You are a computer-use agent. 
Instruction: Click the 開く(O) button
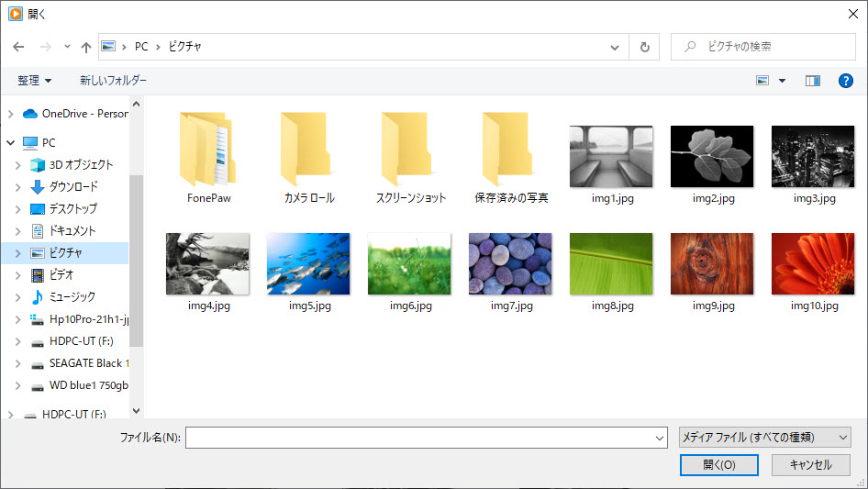pos(718,465)
